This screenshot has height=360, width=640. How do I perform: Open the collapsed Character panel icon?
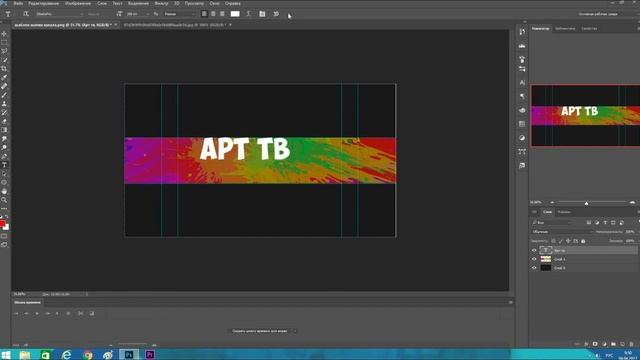point(522,83)
